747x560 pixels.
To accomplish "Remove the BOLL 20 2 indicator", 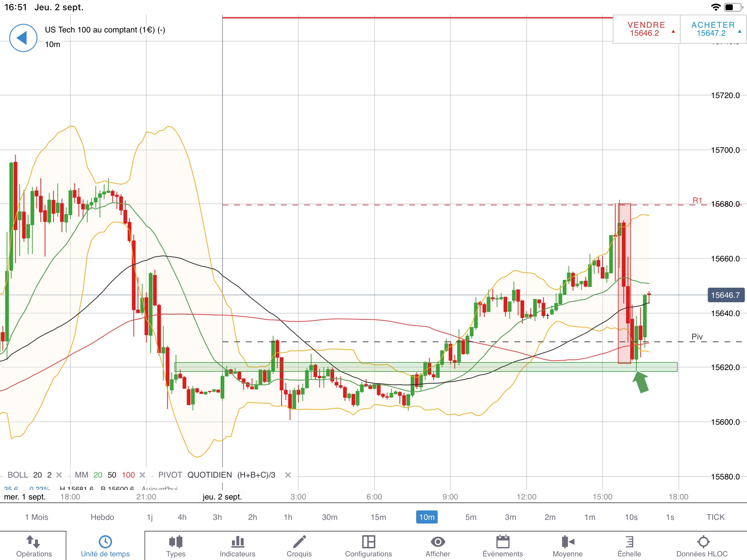I will pos(59,475).
